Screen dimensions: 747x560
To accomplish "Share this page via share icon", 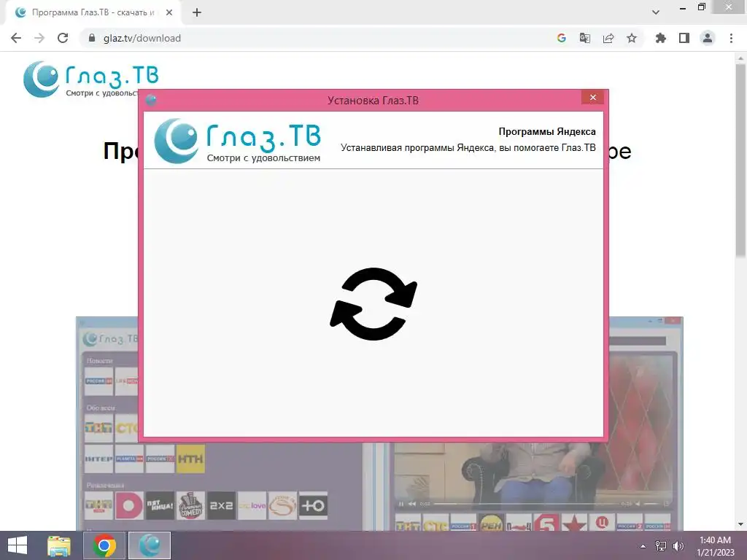I will tap(608, 38).
